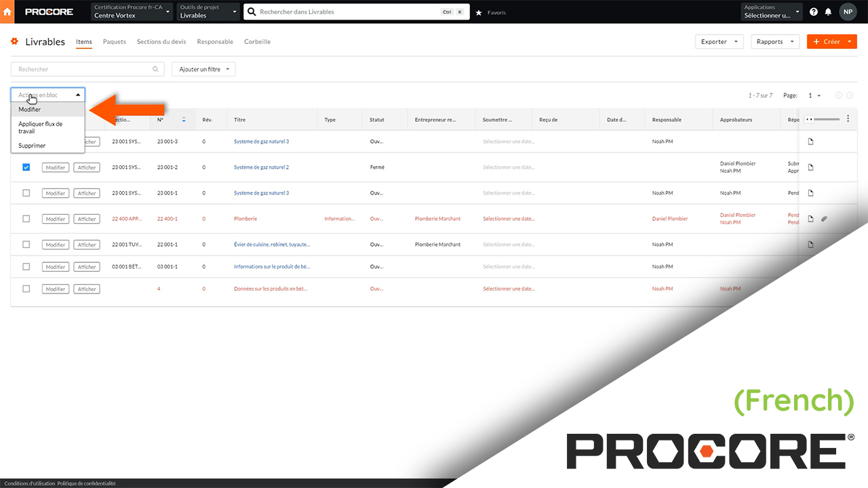
Task: Click the Favoris star icon
Action: (x=479, y=12)
